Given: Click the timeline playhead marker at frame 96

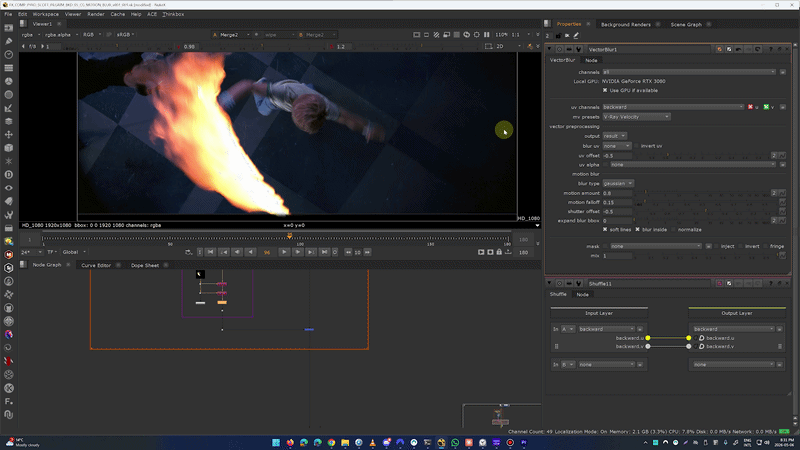Looking at the screenshot, I should [x=289, y=236].
